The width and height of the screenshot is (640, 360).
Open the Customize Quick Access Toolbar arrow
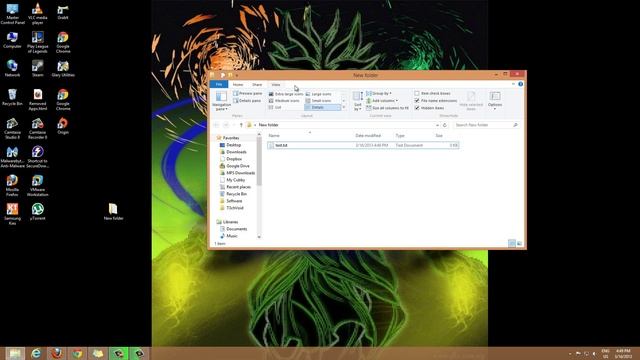pos(237,75)
